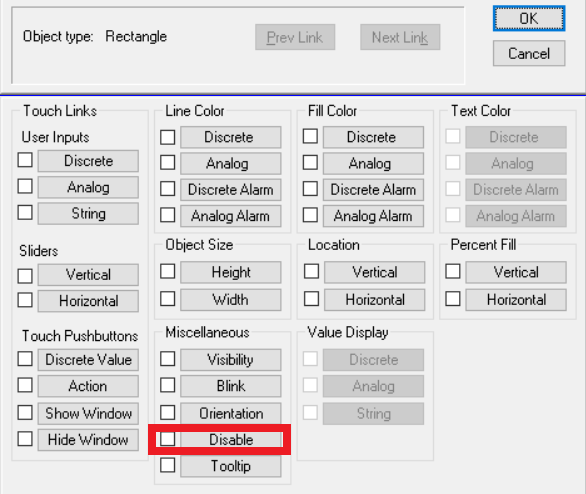The width and height of the screenshot is (586, 494).
Task: Check the Discrete Value checkbox
Action: point(25,359)
